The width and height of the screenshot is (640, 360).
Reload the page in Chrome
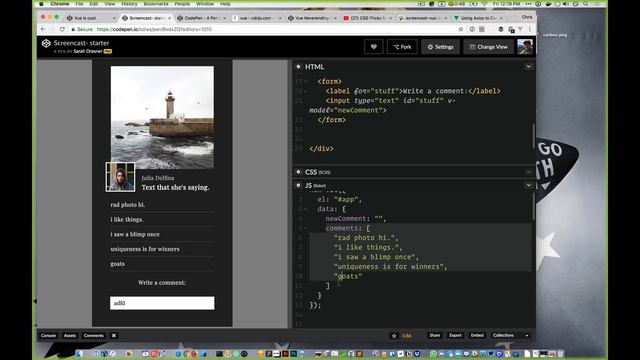[62, 29]
